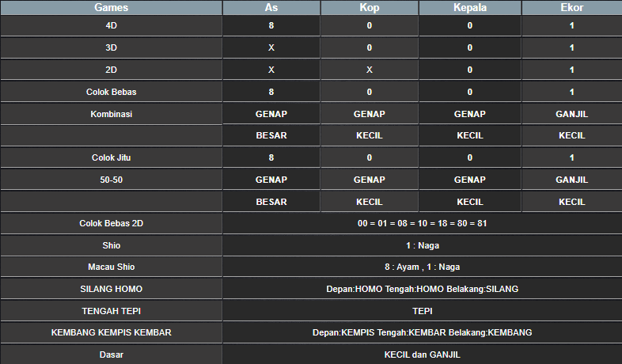The width and height of the screenshot is (622, 364).
Task: Select the Colok Jitu row label
Action: (111, 157)
